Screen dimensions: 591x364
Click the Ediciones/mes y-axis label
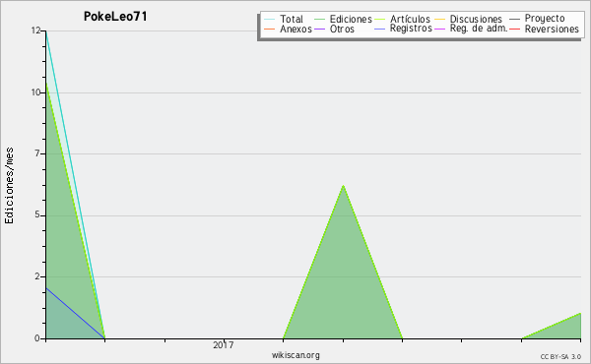(x=9, y=186)
